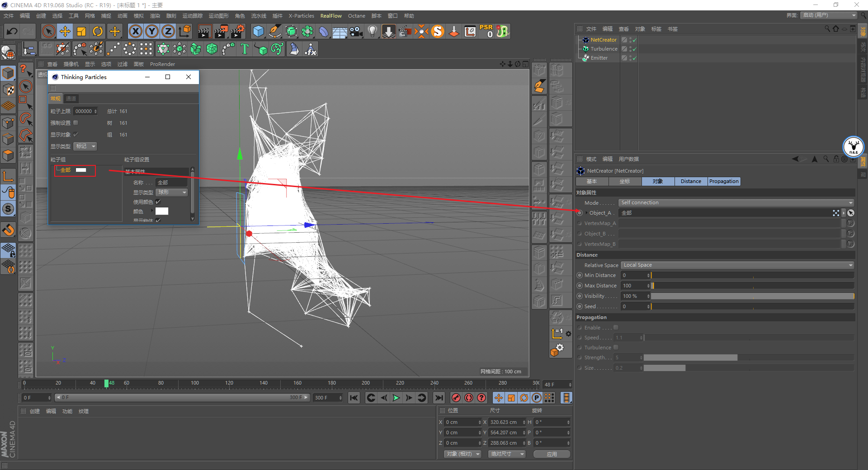Image resolution: width=868 pixels, height=470 pixels.
Task: Open the Octane menu
Action: [x=356, y=16]
